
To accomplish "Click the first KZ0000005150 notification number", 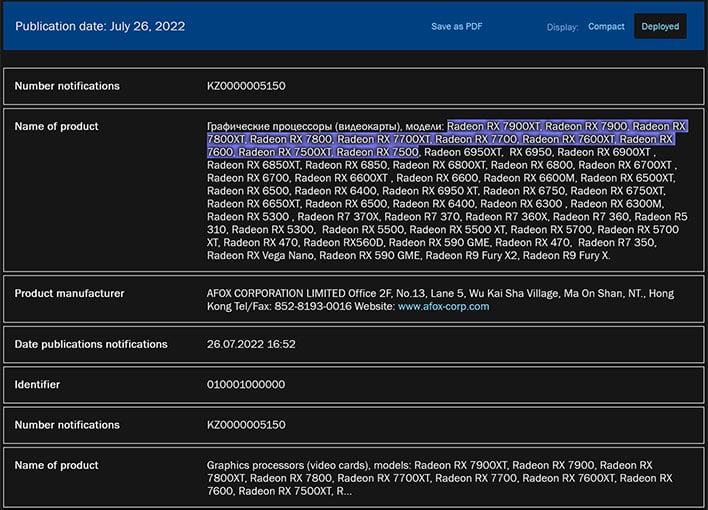I will click(246, 86).
